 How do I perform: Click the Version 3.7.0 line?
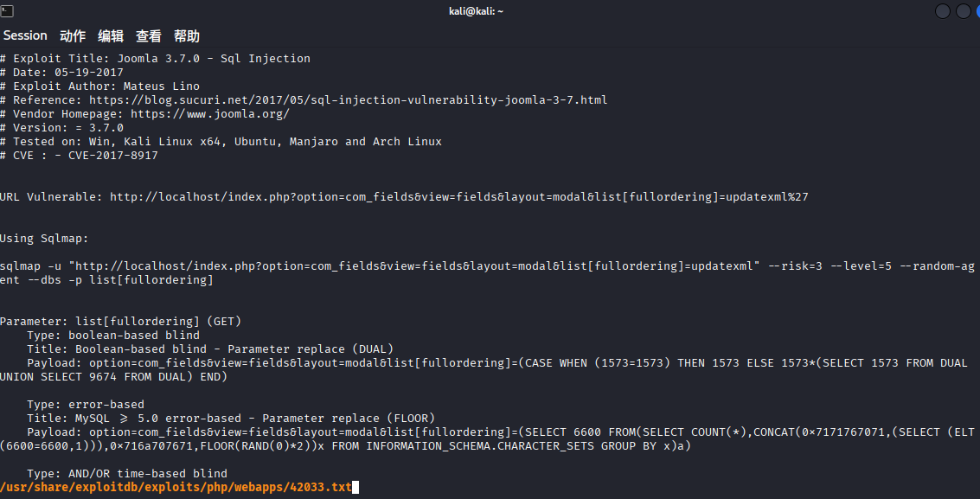(62, 127)
